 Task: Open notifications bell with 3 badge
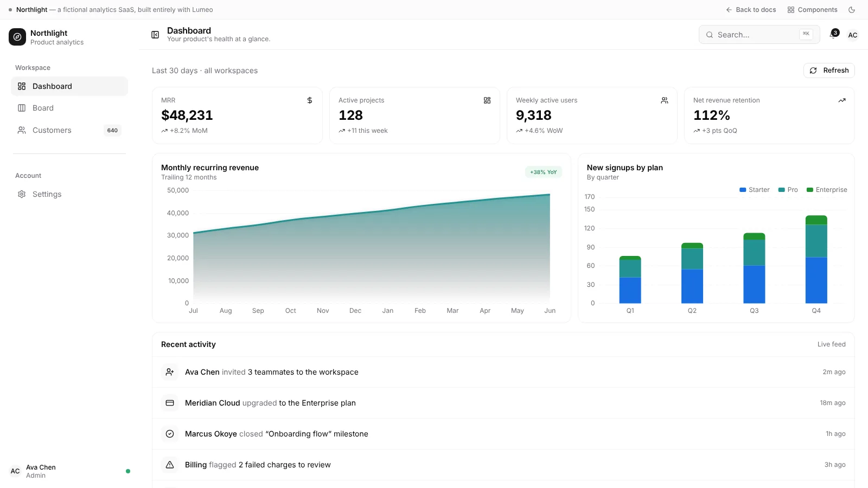point(833,35)
